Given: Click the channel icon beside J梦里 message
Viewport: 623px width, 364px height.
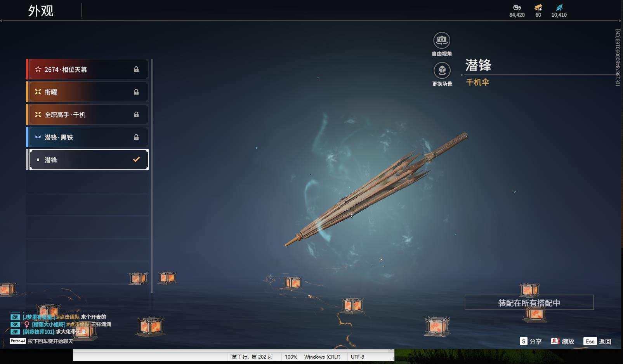Looking at the screenshot, I should point(15,317).
